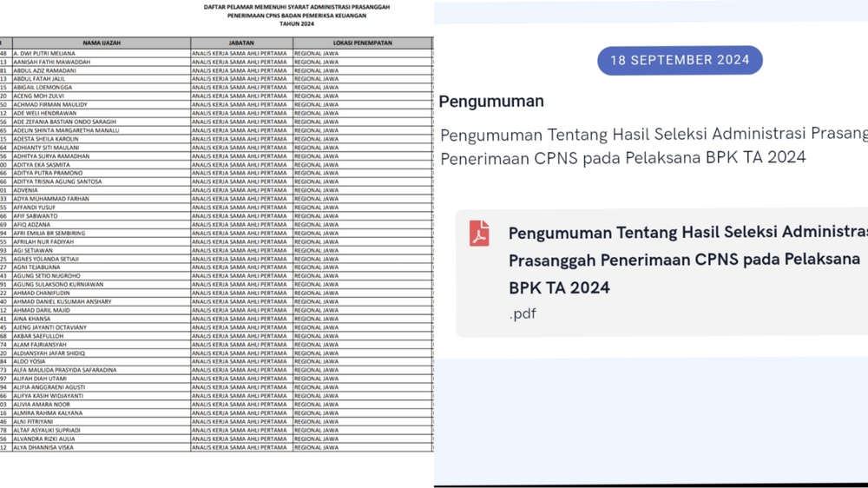The width and height of the screenshot is (868, 488).
Task: Click the Pengumuman section heading
Action: tap(491, 101)
